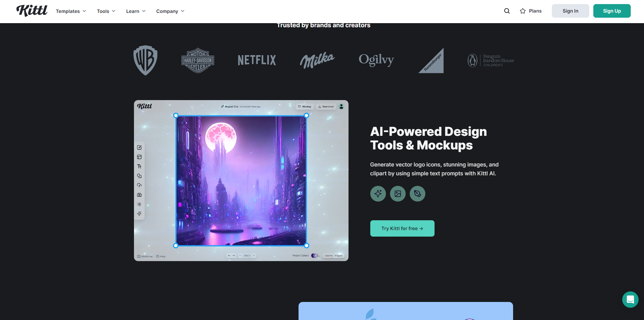Expand the Templates dropdown menu
The width and height of the screenshot is (644, 320).
point(71,11)
